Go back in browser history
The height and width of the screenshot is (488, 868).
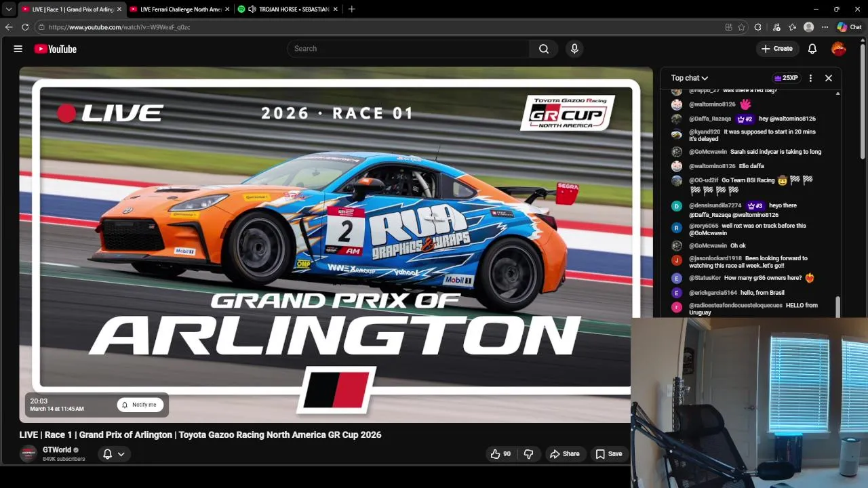coord(8,27)
